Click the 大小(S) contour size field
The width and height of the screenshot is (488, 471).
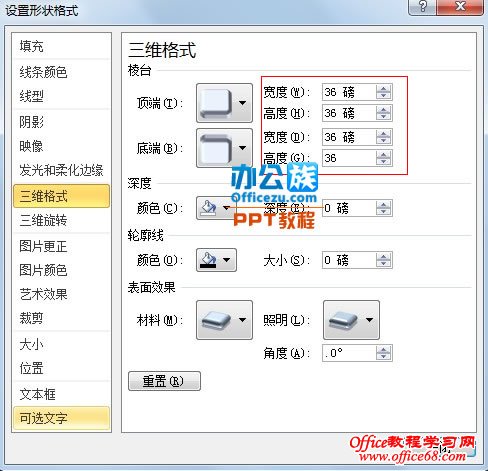click(x=349, y=260)
